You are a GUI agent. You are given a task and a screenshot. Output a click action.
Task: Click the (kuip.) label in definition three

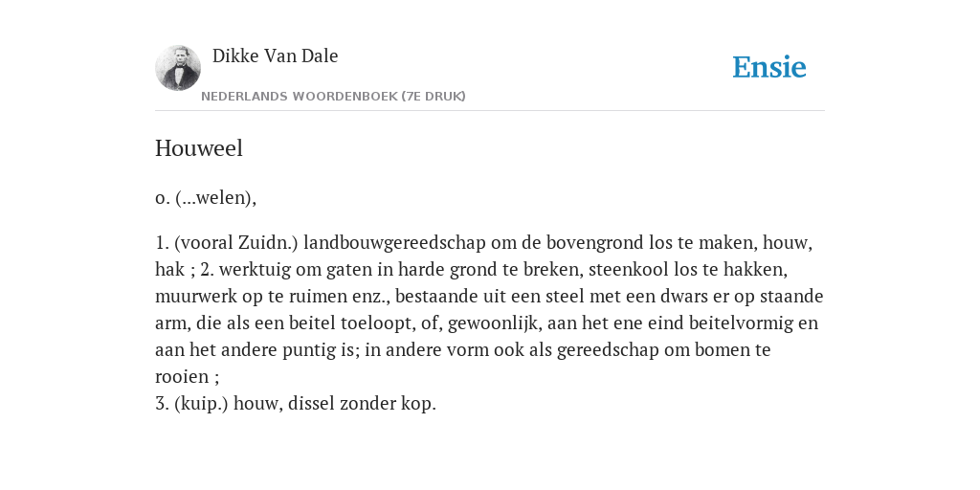[x=201, y=404]
